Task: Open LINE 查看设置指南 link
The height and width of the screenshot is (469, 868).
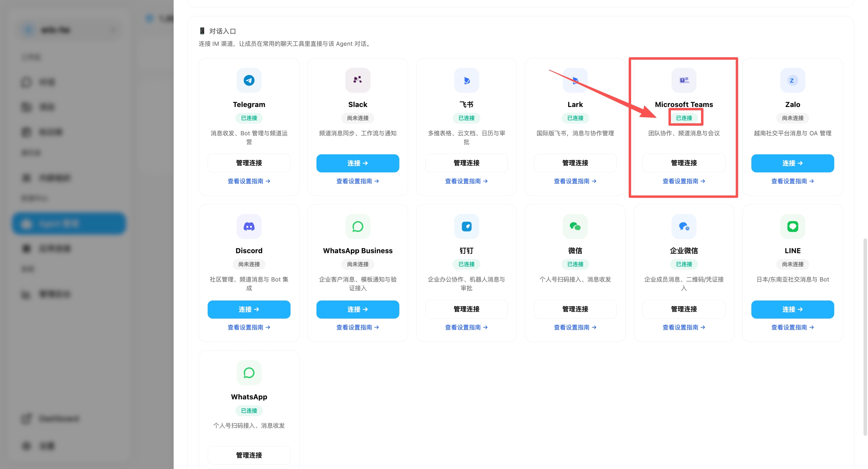Action: pyautogui.click(x=793, y=328)
